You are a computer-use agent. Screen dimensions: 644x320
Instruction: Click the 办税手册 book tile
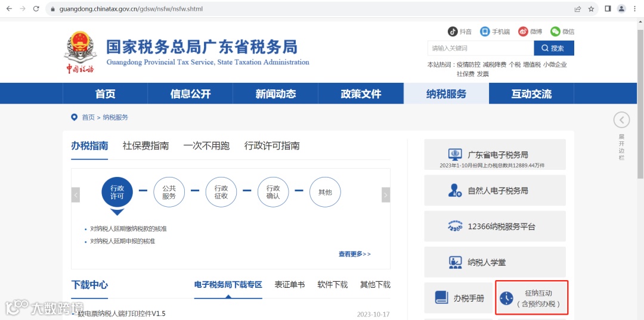[x=459, y=298]
